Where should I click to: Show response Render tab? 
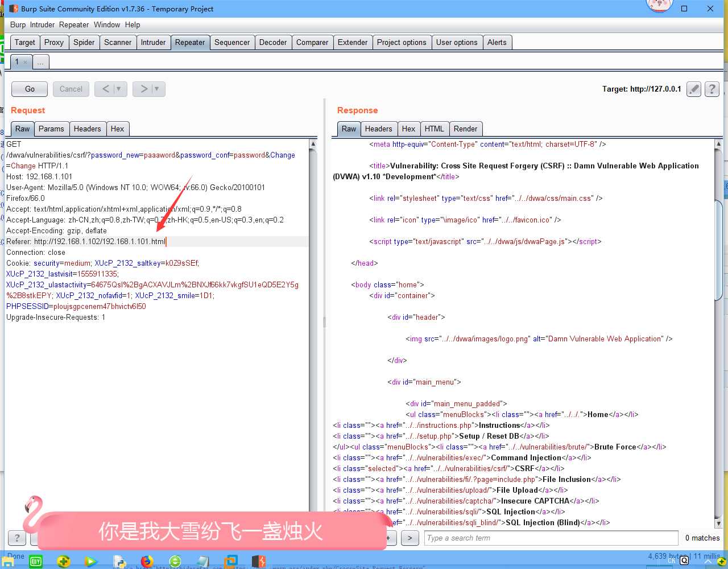(x=466, y=129)
